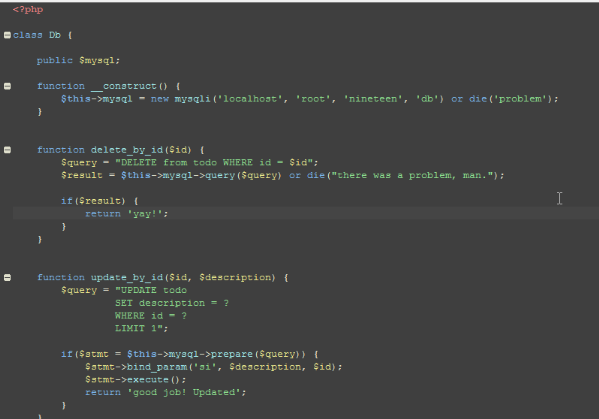
Task: Click the DELETE from todo query string
Action: 214,163
